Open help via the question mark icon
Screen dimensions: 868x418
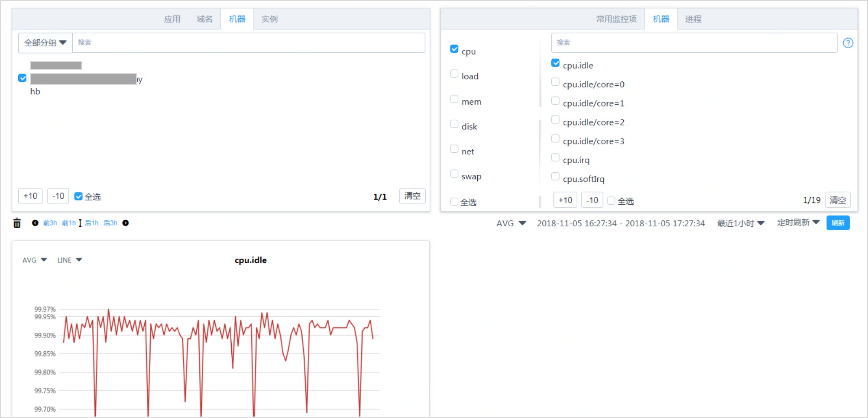point(849,43)
